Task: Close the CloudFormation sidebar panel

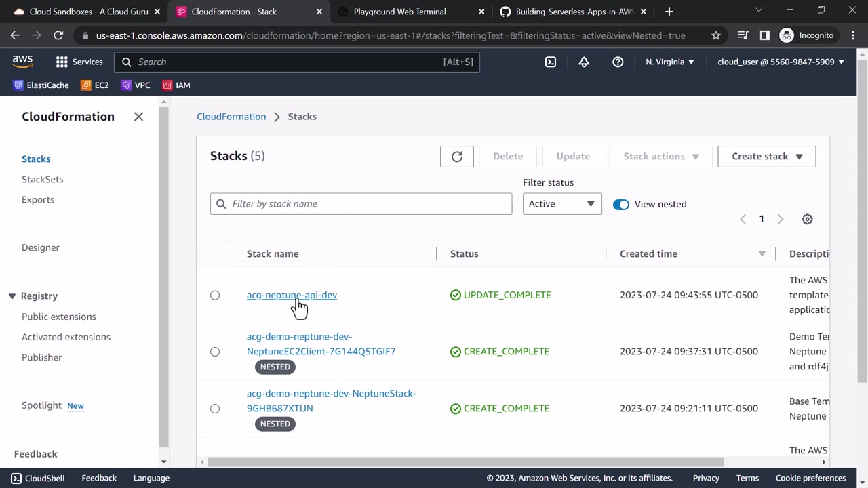Action: tap(138, 117)
